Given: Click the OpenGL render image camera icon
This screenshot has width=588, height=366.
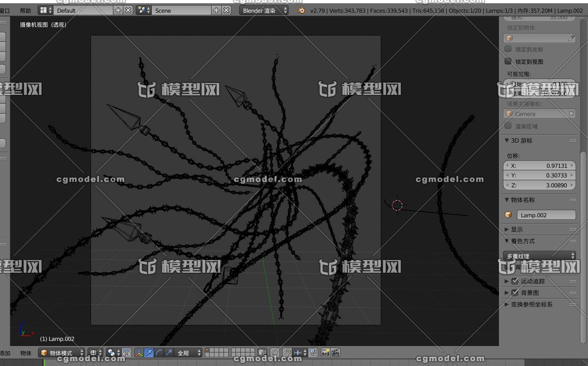Looking at the screenshot, I should (x=325, y=353).
